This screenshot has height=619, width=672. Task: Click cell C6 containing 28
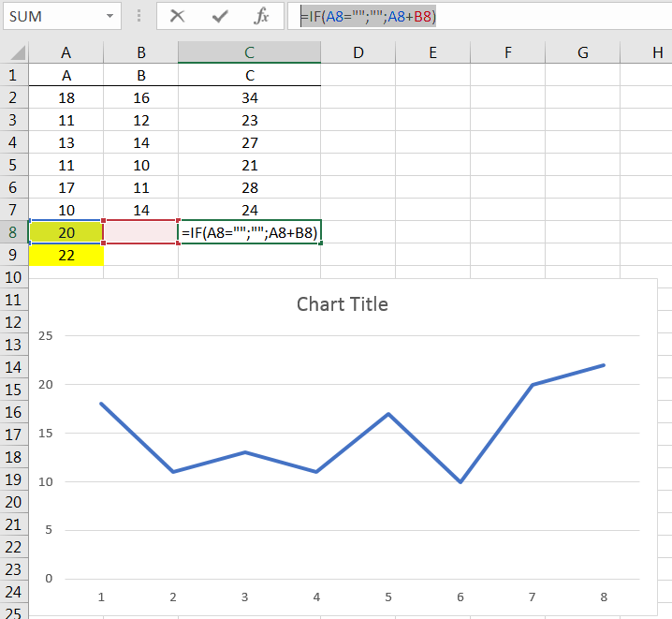click(x=250, y=187)
